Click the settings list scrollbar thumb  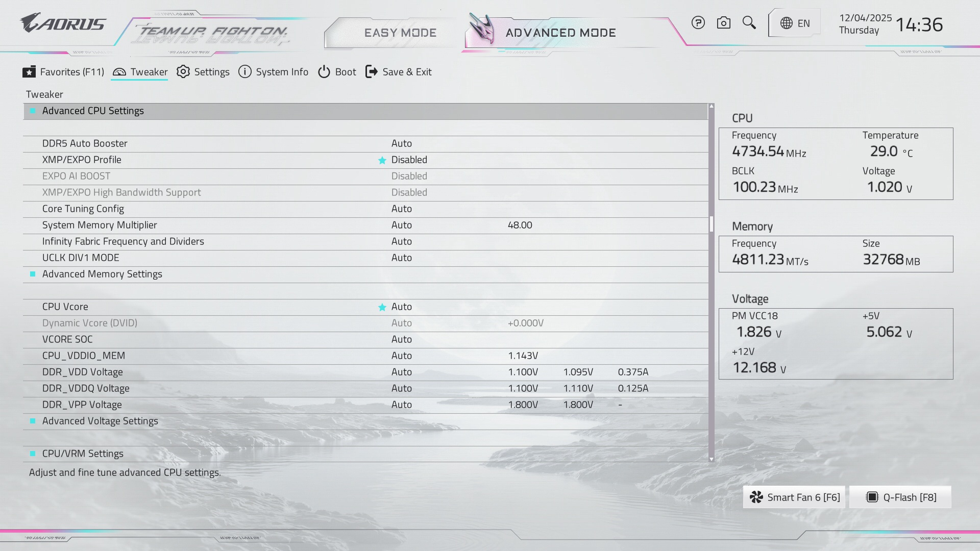711,224
